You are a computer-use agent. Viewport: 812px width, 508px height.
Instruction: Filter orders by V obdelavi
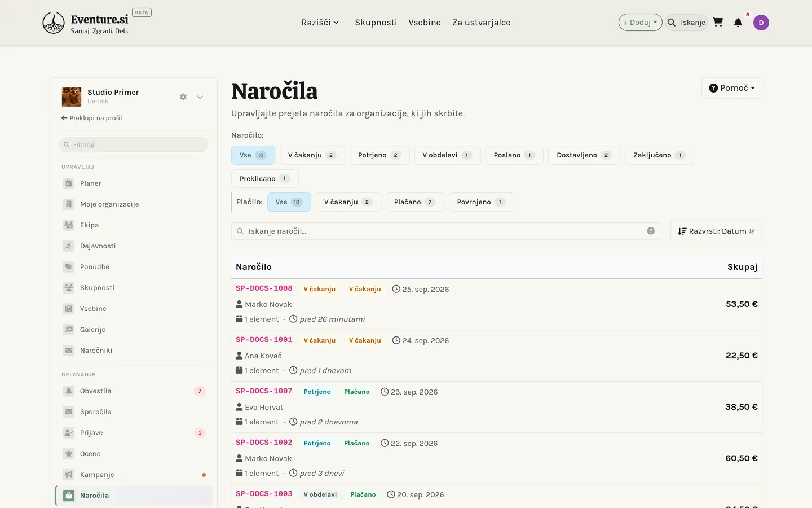coord(448,155)
